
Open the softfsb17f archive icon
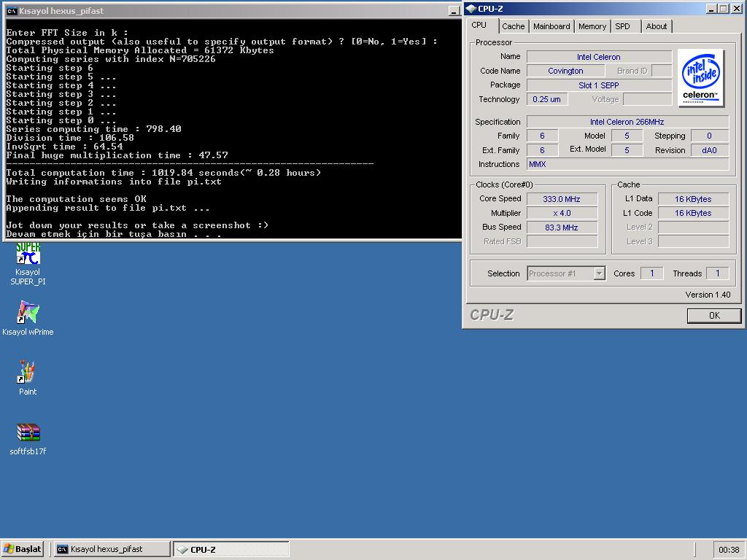pos(28,439)
